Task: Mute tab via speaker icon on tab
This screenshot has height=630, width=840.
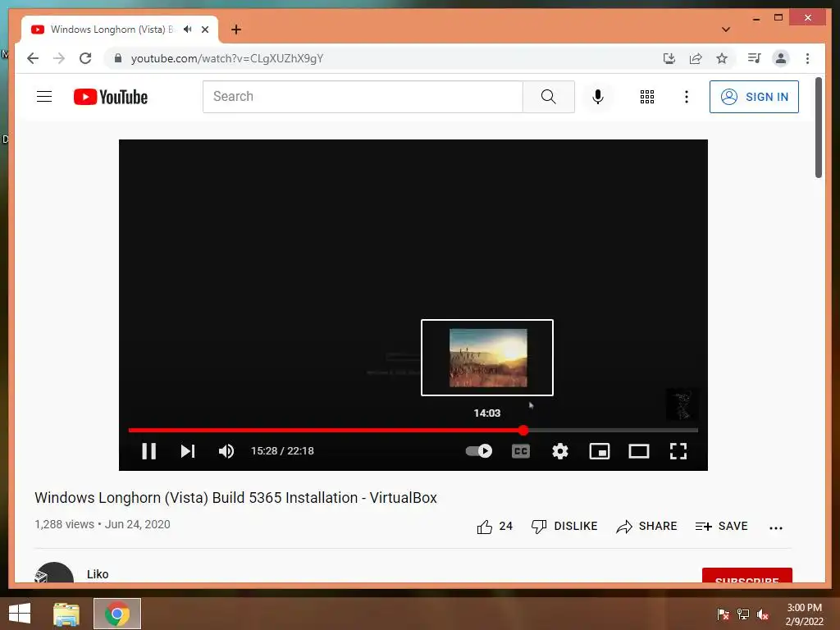Action: (x=188, y=30)
